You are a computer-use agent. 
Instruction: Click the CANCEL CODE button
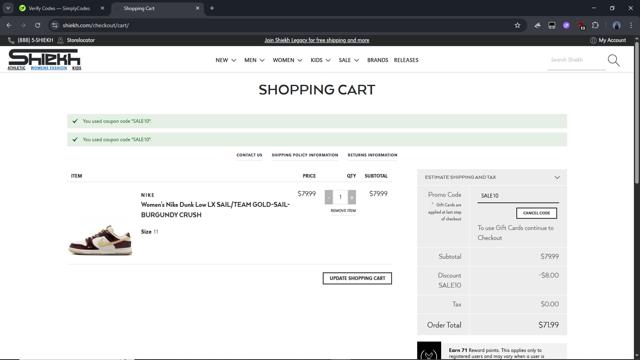point(536,213)
